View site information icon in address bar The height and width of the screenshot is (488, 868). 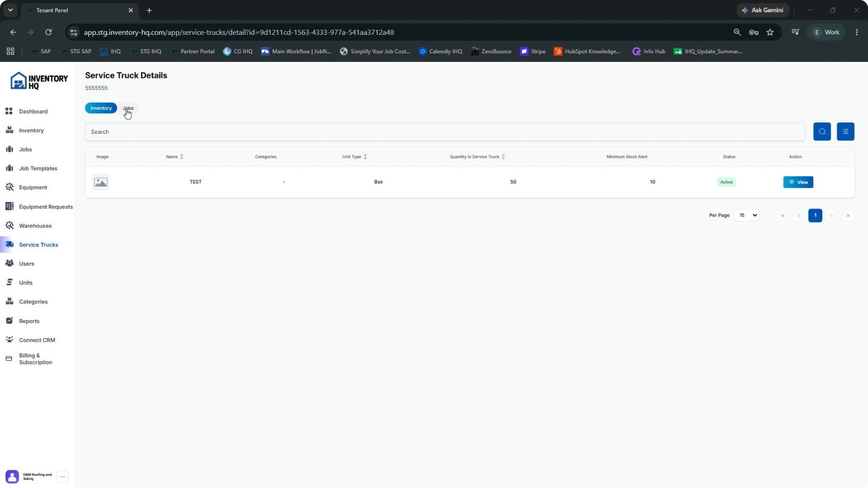(74, 32)
